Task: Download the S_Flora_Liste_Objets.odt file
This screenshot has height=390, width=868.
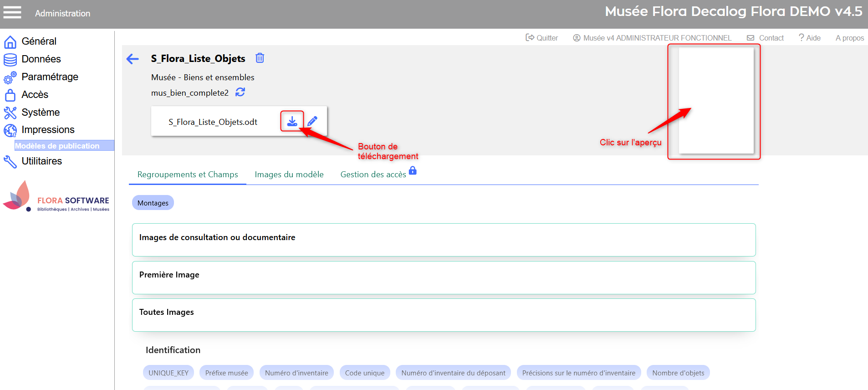Action: click(x=292, y=121)
